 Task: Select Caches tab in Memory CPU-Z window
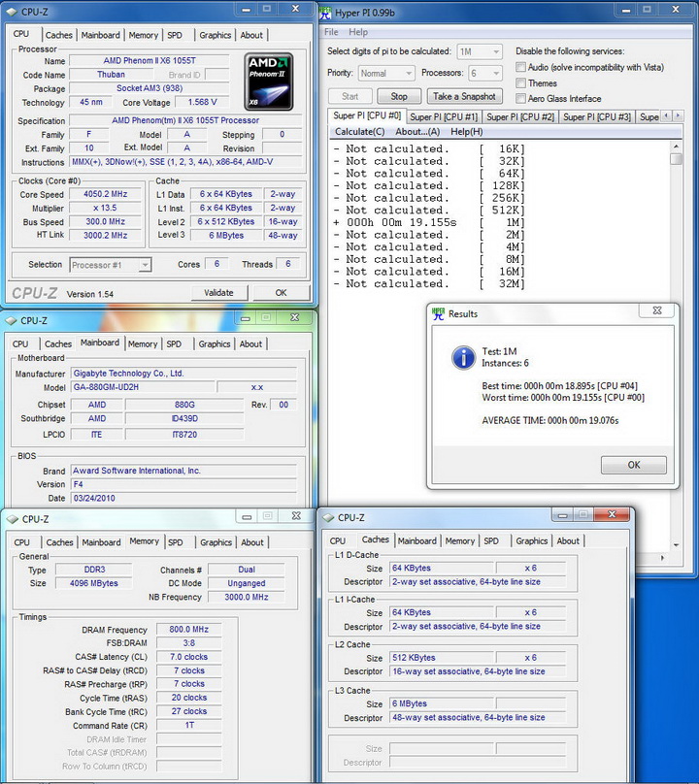coord(59,542)
